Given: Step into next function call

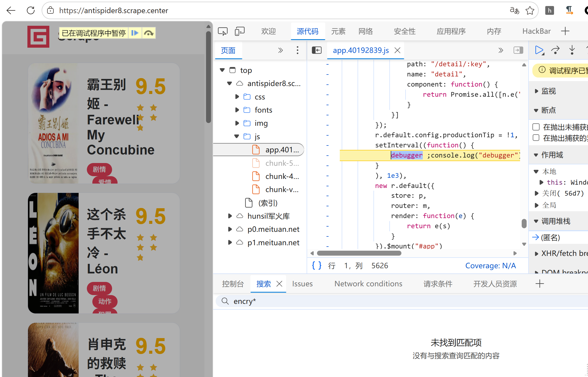Looking at the screenshot, I should point(572,50).
